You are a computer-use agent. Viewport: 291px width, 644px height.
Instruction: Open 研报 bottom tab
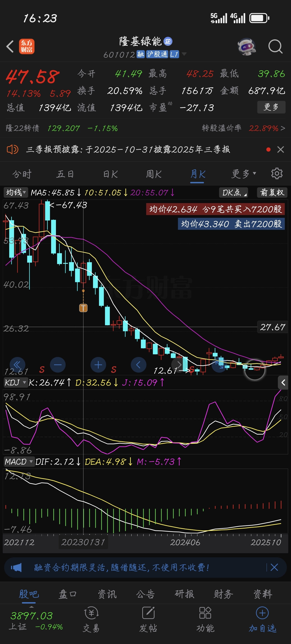pyautogui.click(x=184, y=594)
